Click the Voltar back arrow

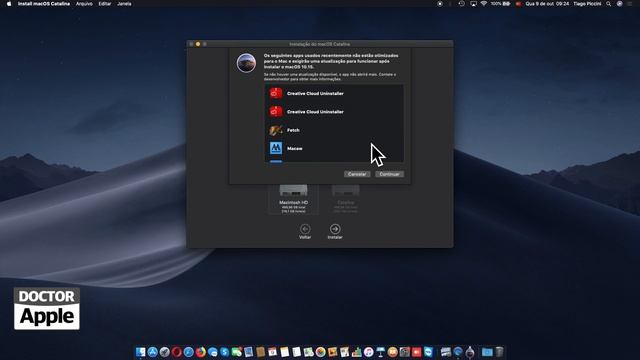tap(305, 229)
